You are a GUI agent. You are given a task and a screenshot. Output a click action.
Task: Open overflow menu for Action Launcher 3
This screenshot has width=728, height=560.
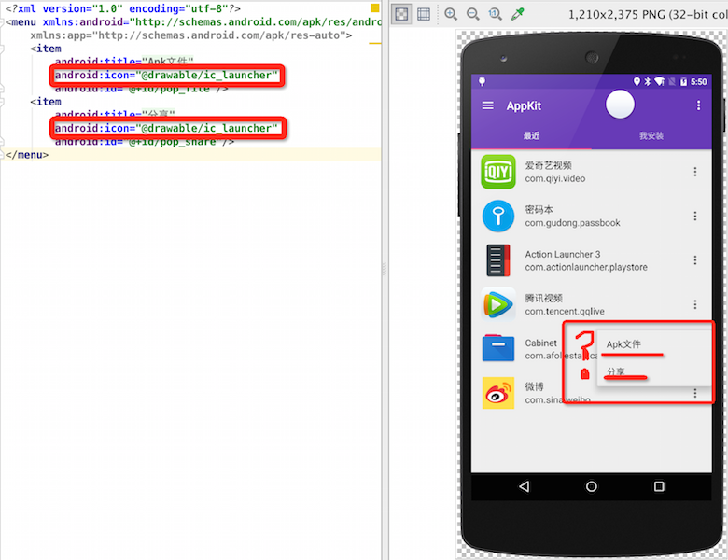click(x=694, y=260)
